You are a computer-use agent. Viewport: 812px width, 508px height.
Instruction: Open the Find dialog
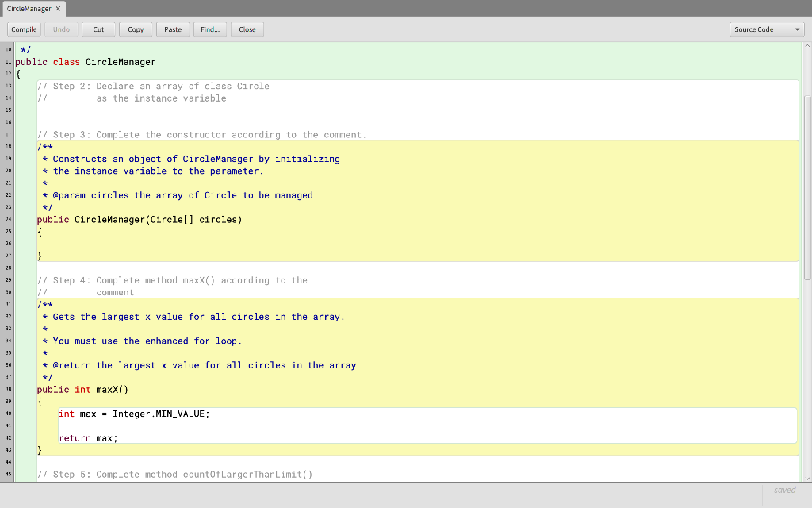[x=209, y=29]
